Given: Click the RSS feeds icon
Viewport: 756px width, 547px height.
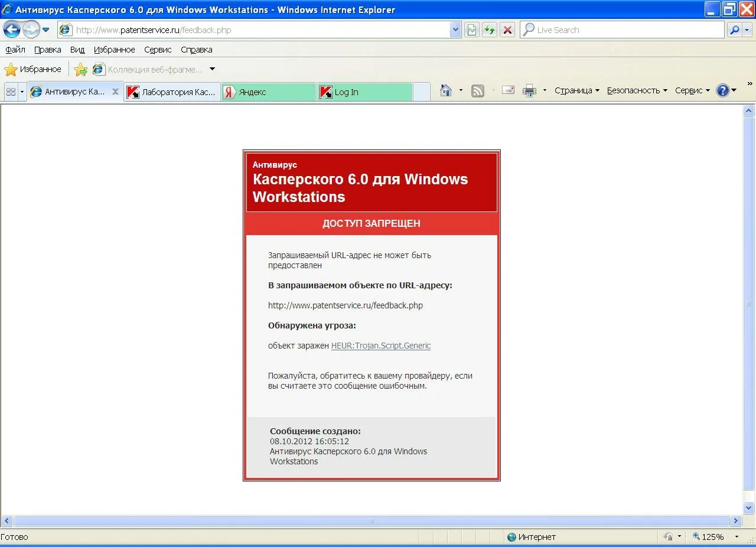Looking at the screenshot, I should pos(478,90).
